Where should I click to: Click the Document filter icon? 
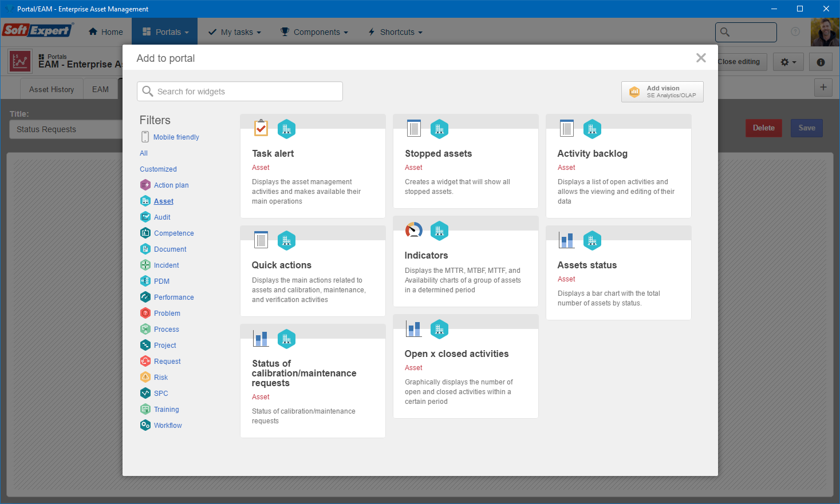click(x=145, y=249)
